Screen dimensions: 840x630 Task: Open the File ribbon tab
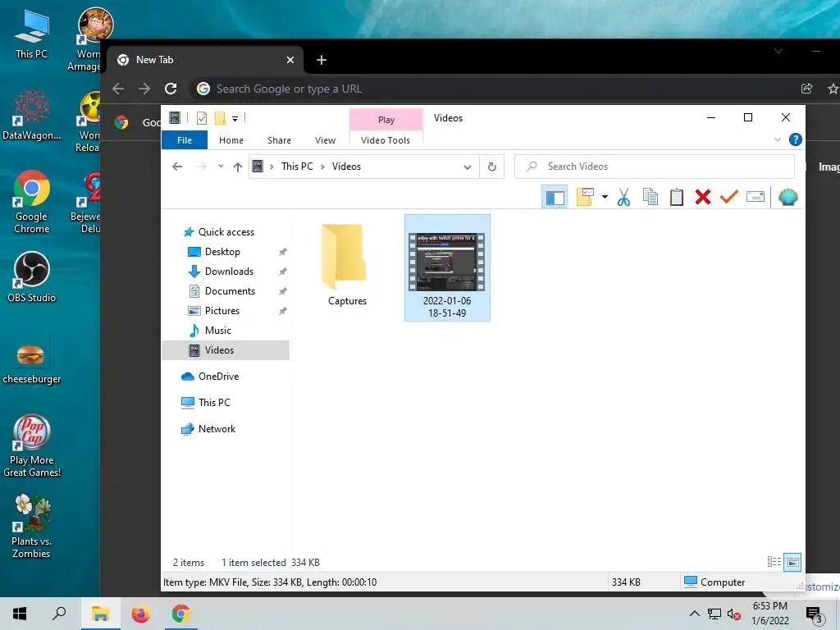point(185,140)
